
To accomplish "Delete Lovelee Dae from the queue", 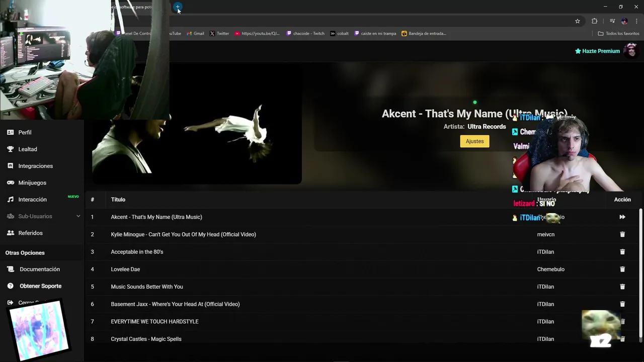I will 622,269.
